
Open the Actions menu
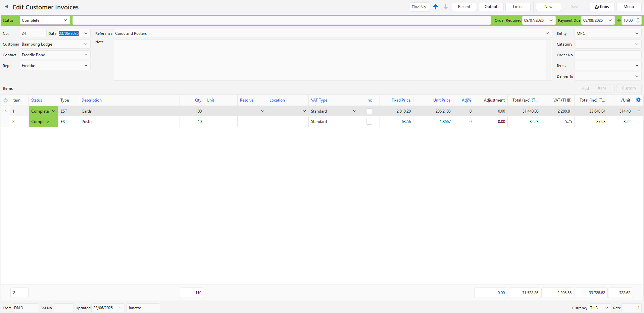tap(601, 7)
